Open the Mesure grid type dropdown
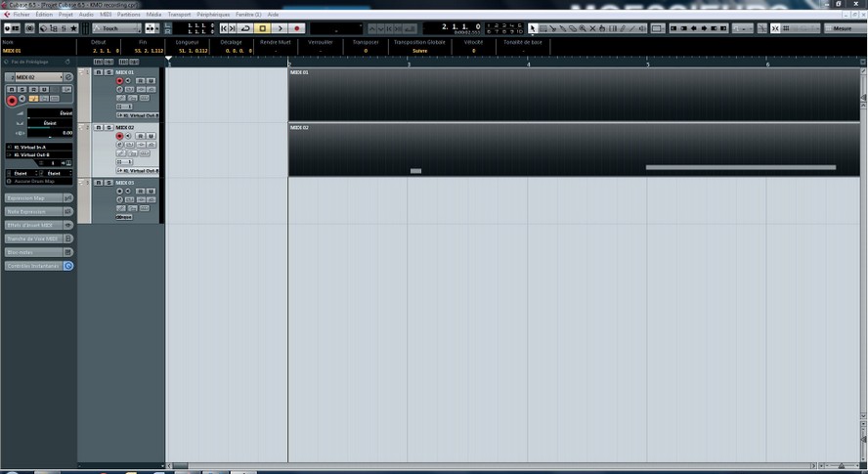868x474 pixels. [x=844, y=28]
